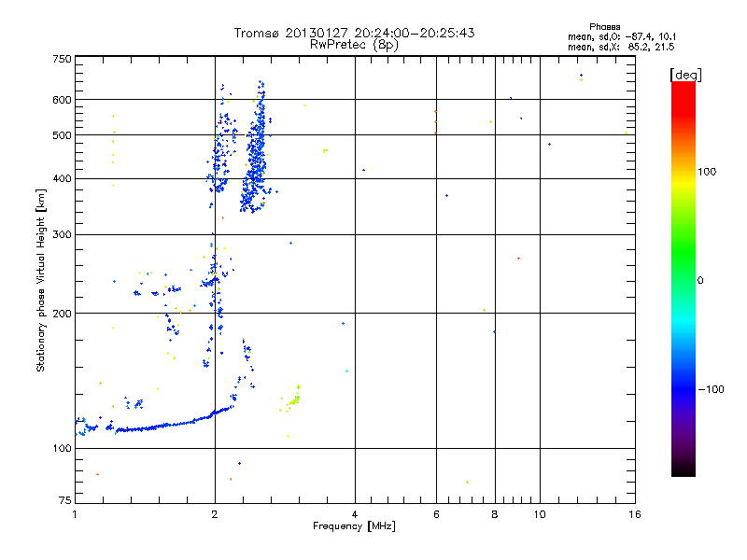The height and width of the screenshot is (560, 747).
Task: Click the '100' colorbar tick label
Action: 707,172
